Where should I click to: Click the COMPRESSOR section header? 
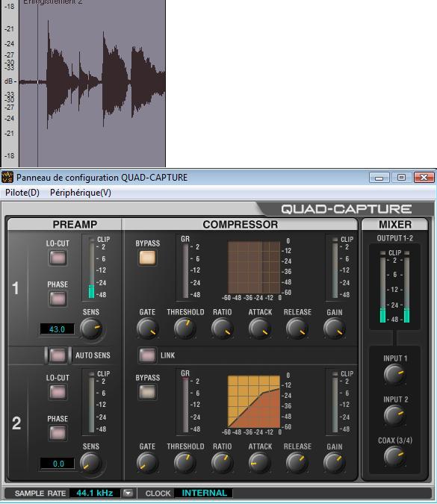click(x=241, y=224)
